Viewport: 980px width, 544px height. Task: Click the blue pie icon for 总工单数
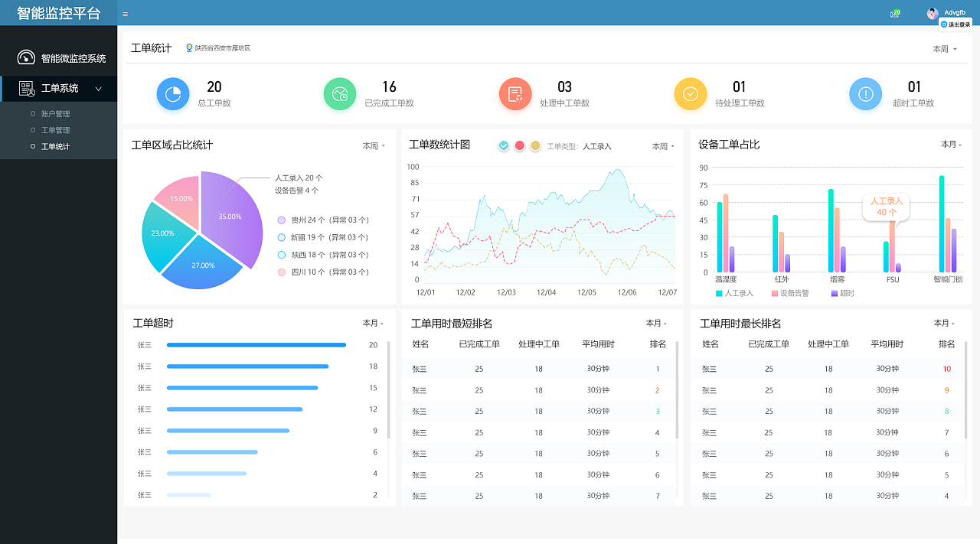[x=173, y=94]
